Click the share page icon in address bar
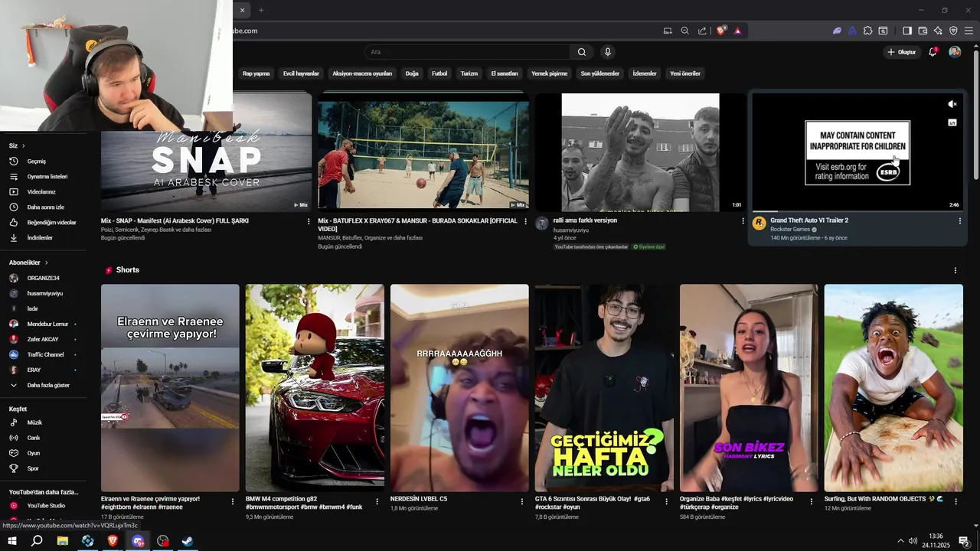The width and height of the screenshot is (980, 551). (702, 31)
